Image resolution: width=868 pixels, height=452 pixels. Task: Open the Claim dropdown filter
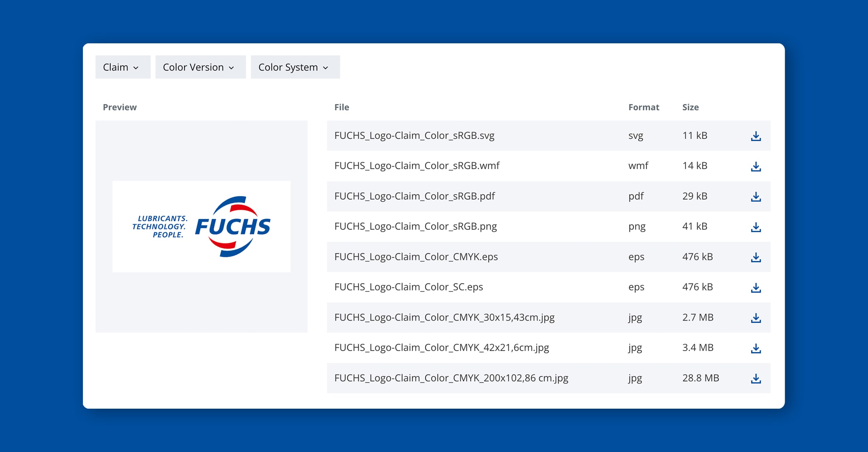pyautogui.click(x=123, y=67)
